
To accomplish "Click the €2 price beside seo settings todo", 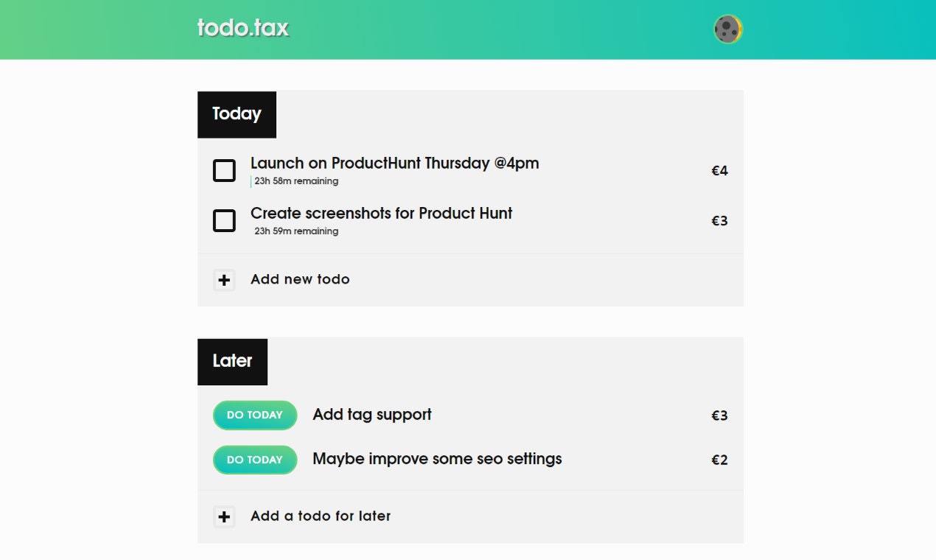I will coord(719,459).
